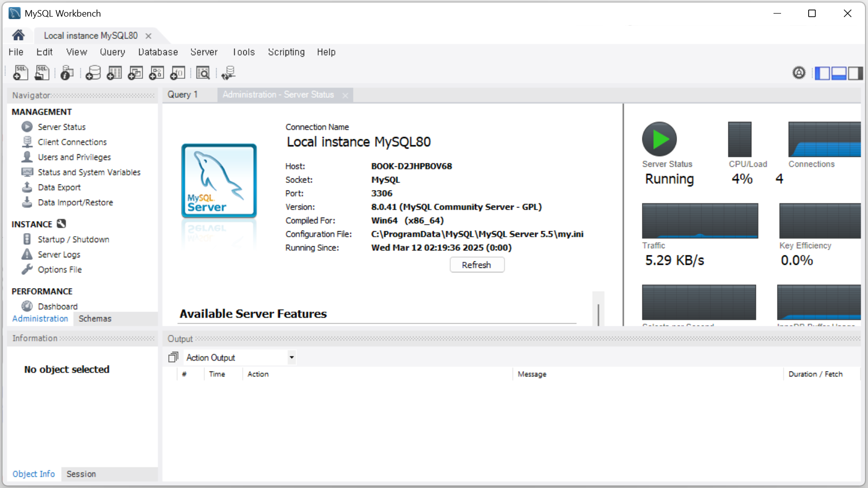The height and width of the screenshot is (488, 868).
Task: Create a new function icon
Action: (177, 73)
